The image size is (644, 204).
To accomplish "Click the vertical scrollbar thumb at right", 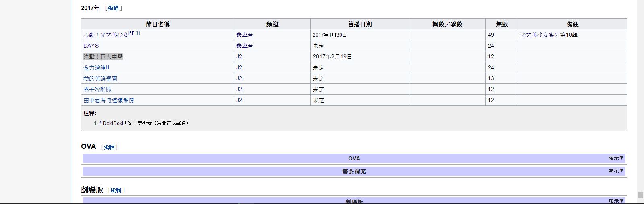I will pyautogui.click(x=640, y=195).
